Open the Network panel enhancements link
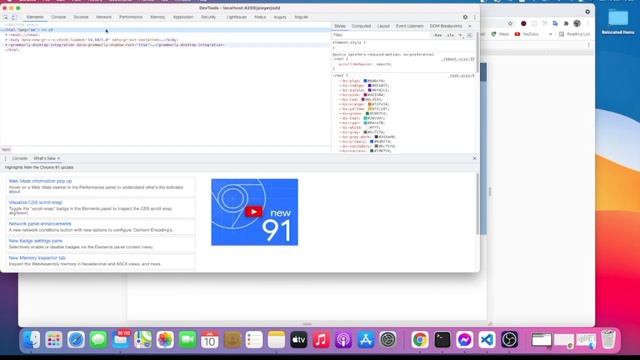The height and width of the screenshot is (360, 640). (40, 224)
